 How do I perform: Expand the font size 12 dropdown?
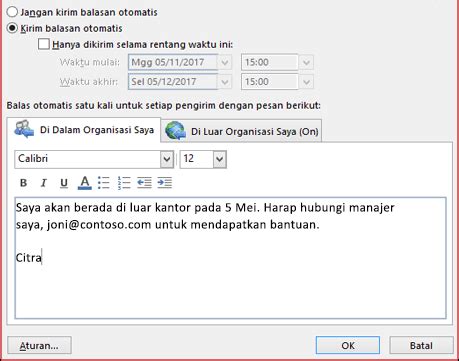pyautogui.click(x=219, y=159)
